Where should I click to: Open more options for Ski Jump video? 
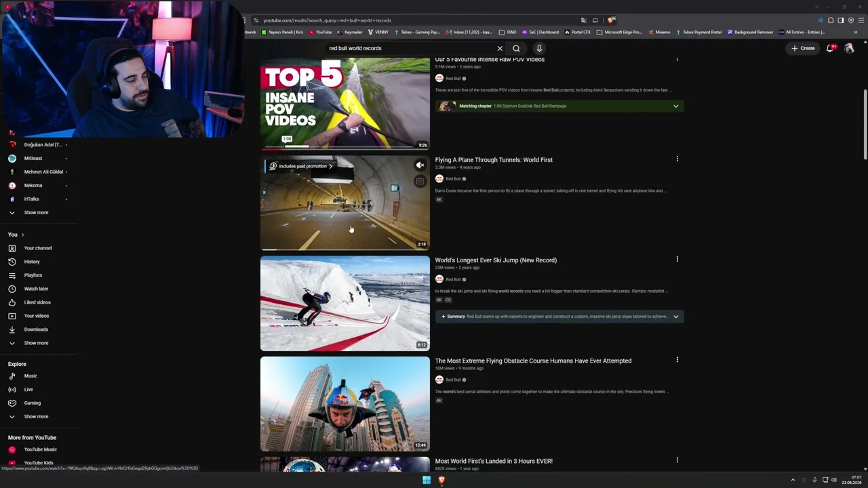click(677, 260)
